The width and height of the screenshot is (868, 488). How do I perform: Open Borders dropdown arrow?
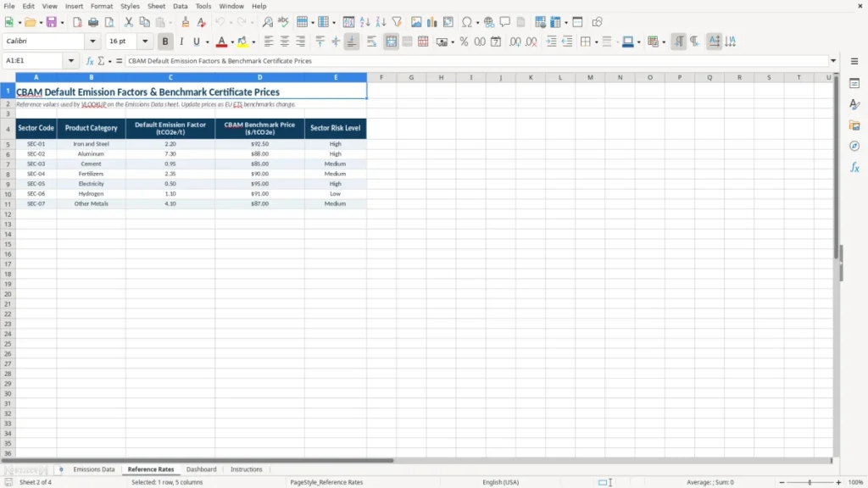click(596, 42)
